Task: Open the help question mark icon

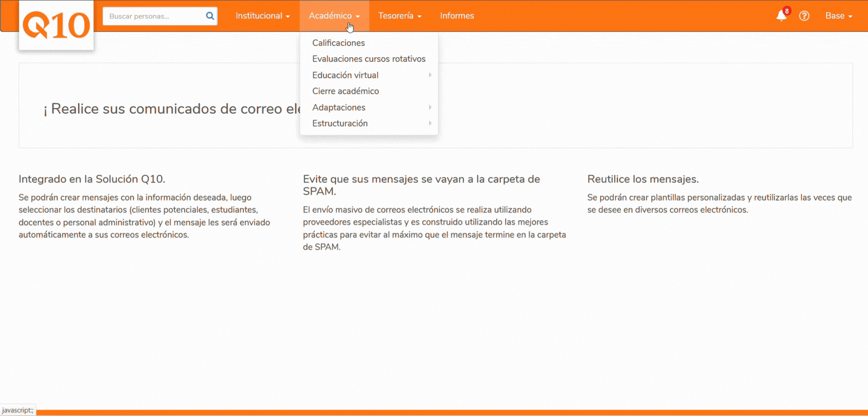Action: 804,16
